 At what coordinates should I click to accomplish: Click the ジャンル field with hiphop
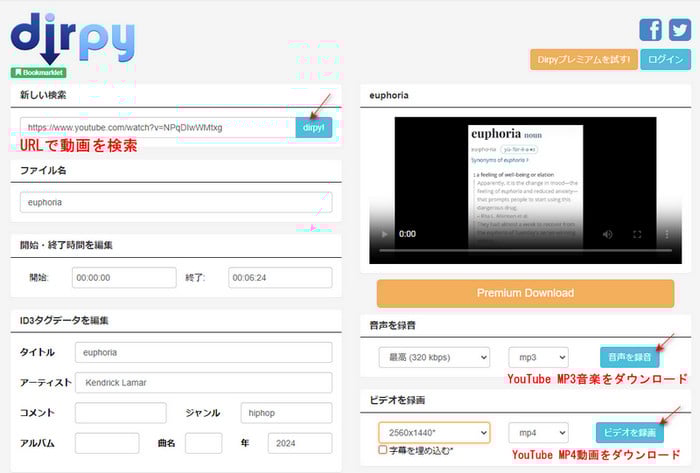click(x=287, y=413)
